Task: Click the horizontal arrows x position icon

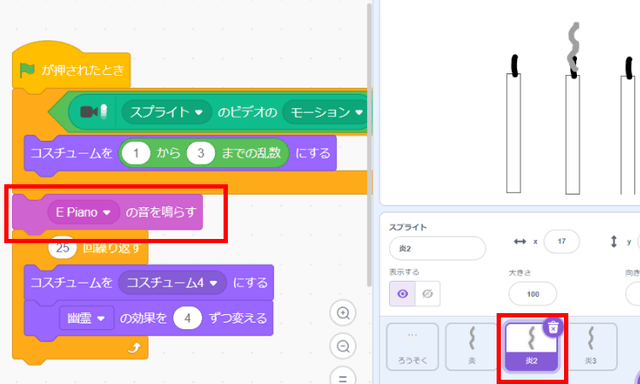Action: pos(520,242)
